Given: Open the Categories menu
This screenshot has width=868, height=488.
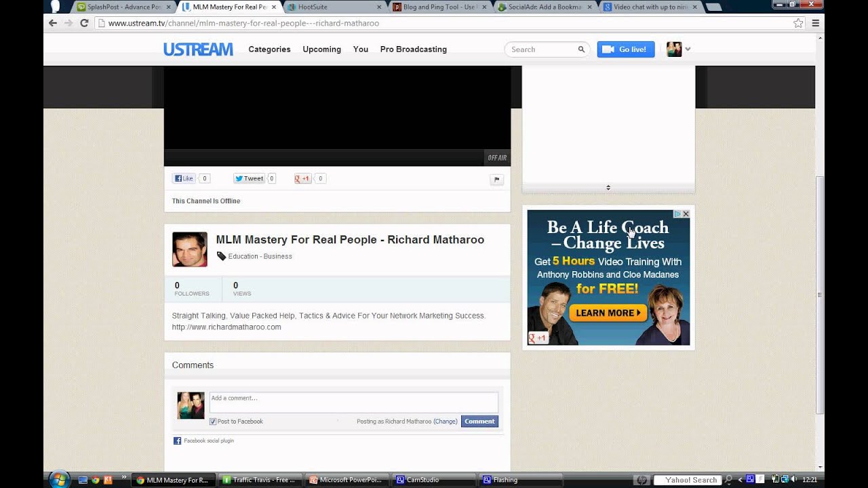Looking at the screenshot, I should [x=269, y=49].
